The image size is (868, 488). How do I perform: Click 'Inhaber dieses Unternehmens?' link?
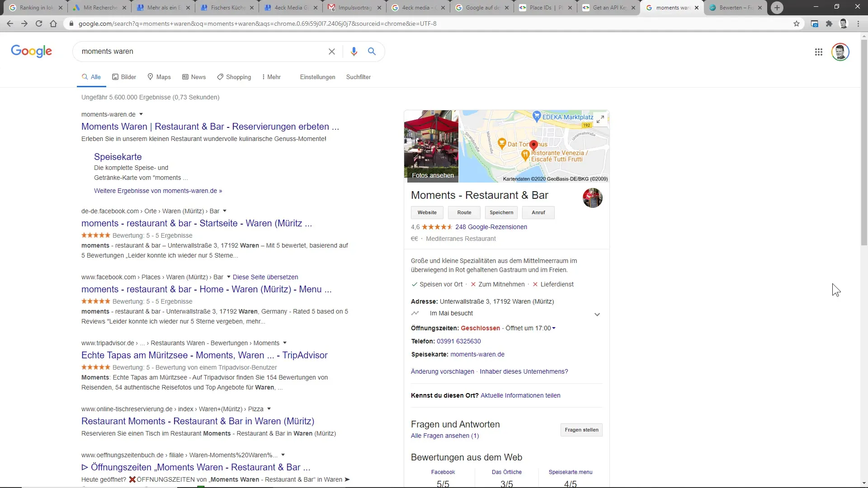(x=524, y=371)
